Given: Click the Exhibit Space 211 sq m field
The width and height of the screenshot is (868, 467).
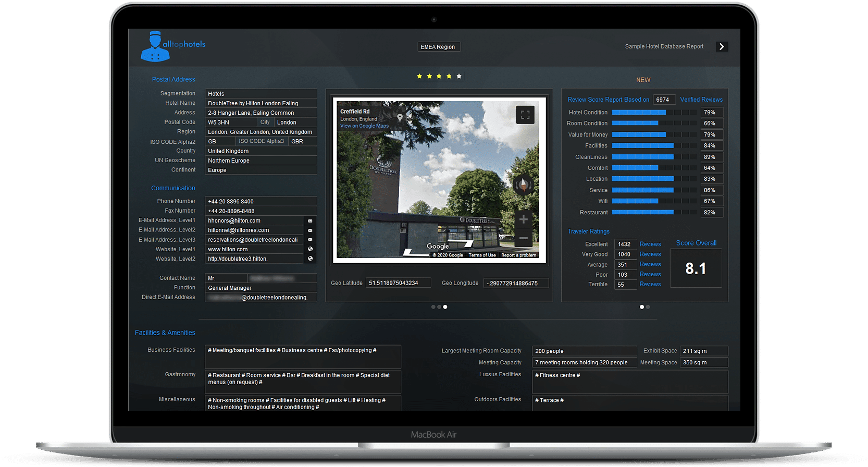Looking at the screenshot, I should (x=704, y=351).
